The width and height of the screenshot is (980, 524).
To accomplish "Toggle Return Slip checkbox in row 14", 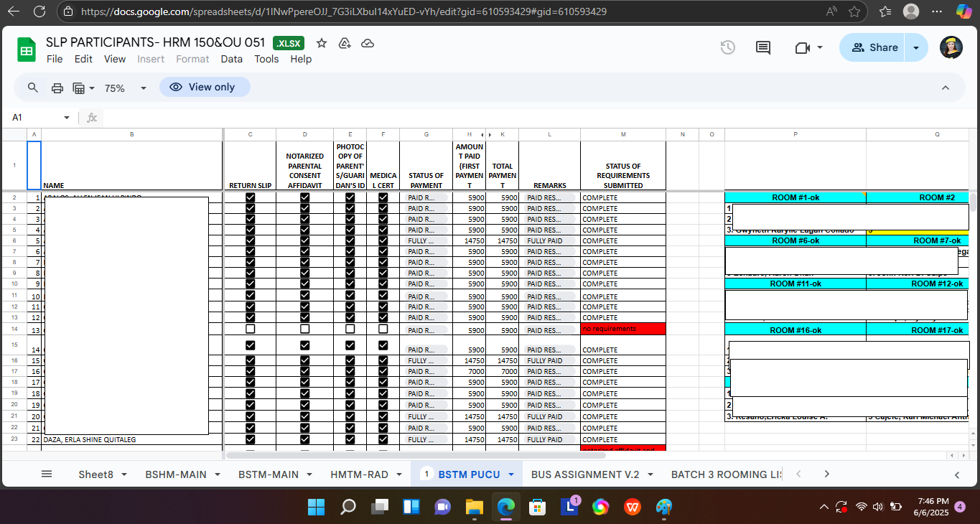I will pyautogui.click(x=250, y=329).
